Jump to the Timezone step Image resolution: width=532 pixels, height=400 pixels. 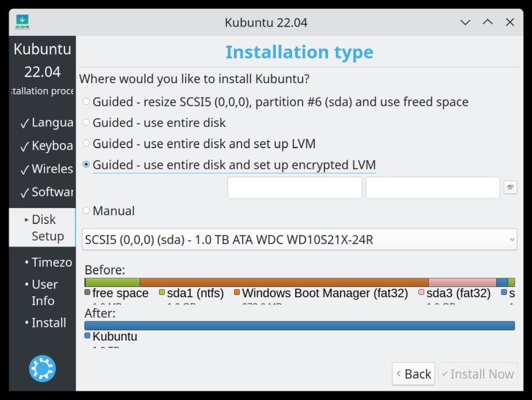[50, 262]
